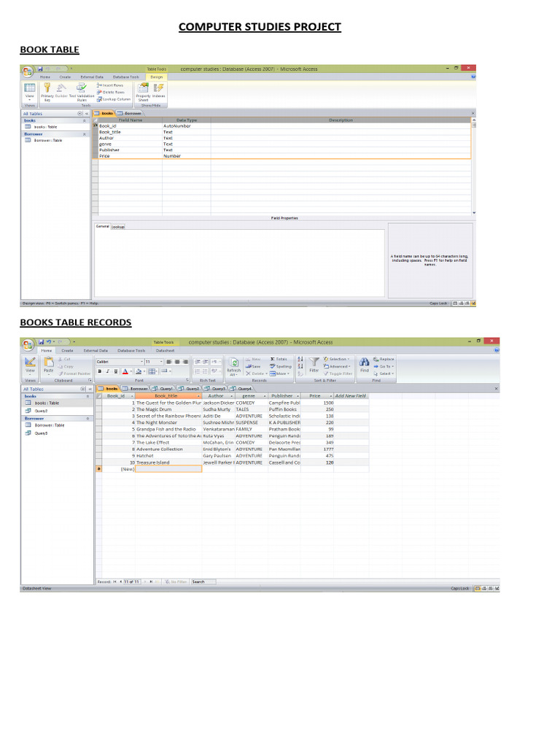Click the Spelling button in the Records group
The width and height of the screenshot is (560, 747).
280,366
